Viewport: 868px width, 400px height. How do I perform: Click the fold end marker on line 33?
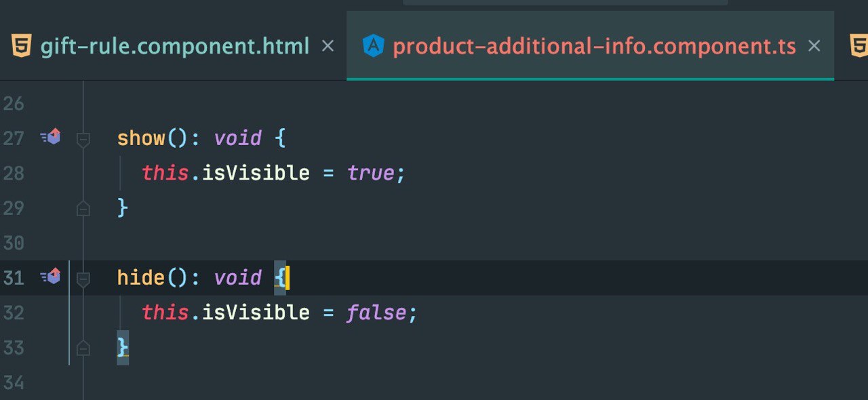pos(83,347)
